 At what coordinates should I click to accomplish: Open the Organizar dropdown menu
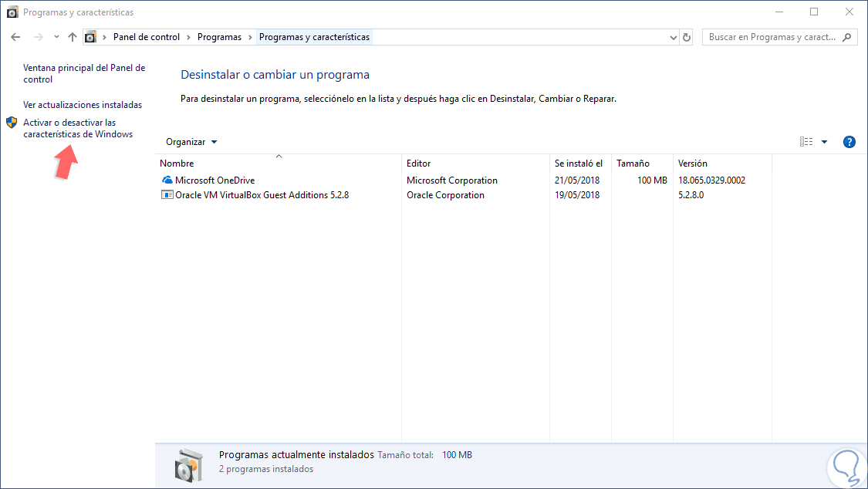[x=191, y=142]
